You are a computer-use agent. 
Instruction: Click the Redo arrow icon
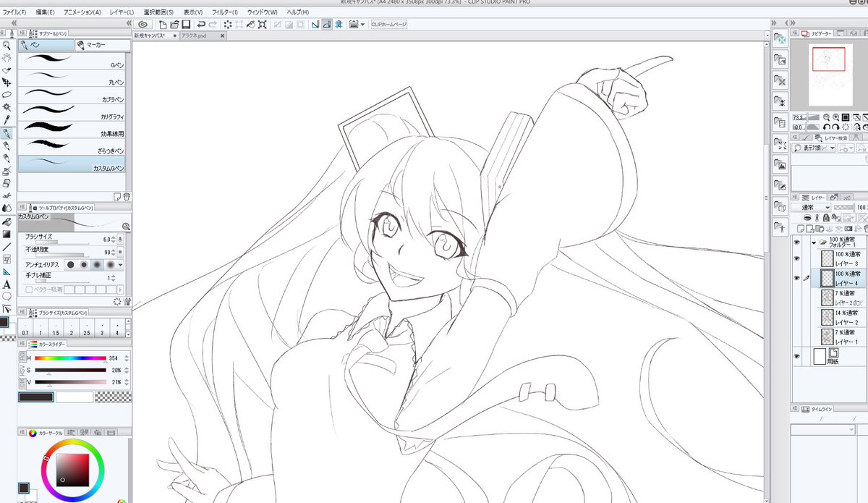(x=213, y=24)
